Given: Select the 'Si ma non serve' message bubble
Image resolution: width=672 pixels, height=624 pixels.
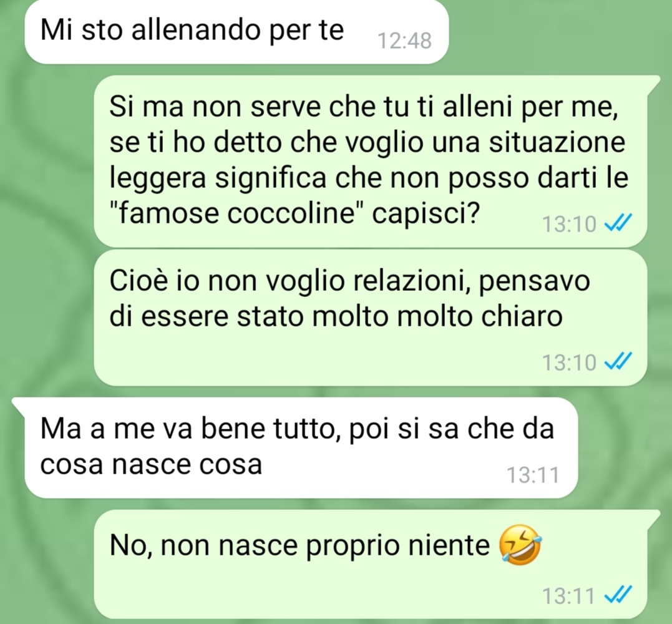Looking at the screenshot, I should click(371, 161).
